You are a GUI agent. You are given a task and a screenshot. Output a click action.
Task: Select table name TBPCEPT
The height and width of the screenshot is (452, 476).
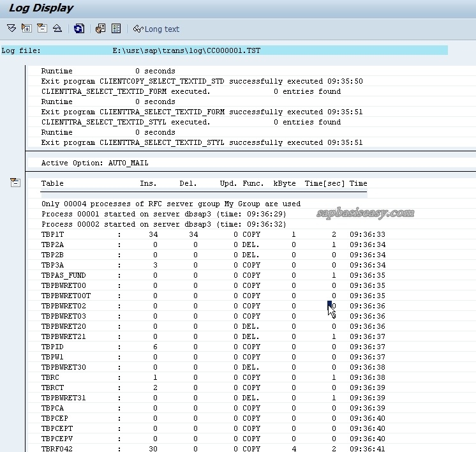pyautogui.click(x=57, y=428)
